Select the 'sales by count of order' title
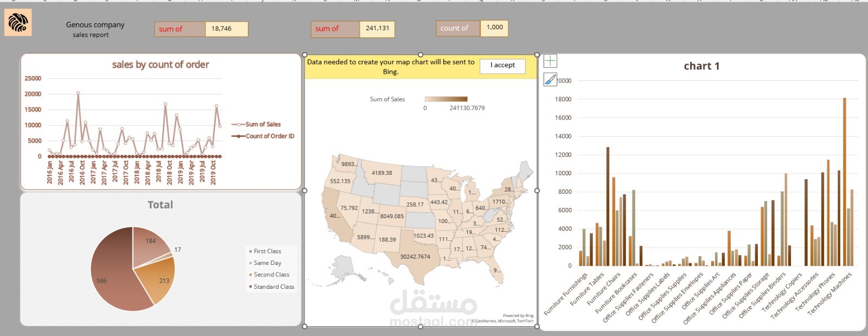Image resolution: width=868 pixels, height=336 pixels. click(161, 65)
